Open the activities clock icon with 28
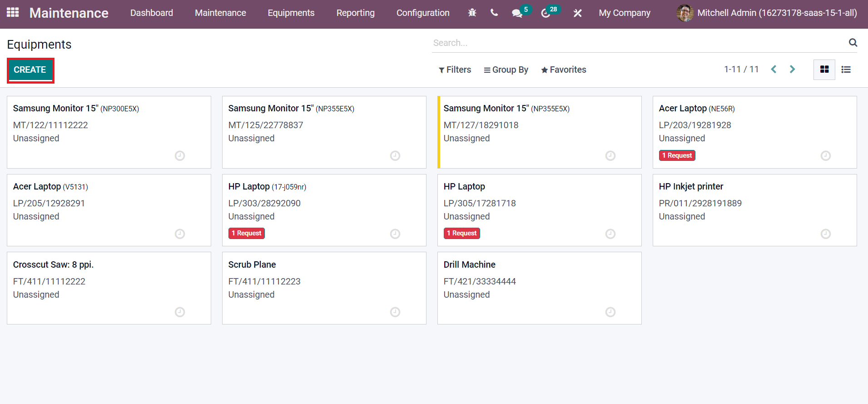This screenshot has height=404, width=868. pyautogui.click(x=546, y=13)
